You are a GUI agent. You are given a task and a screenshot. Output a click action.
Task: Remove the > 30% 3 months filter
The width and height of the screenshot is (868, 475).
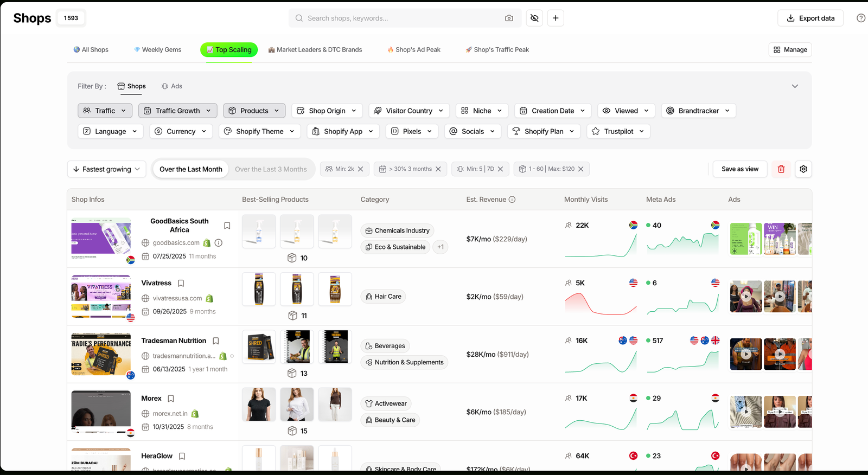(x=438, y=169)
